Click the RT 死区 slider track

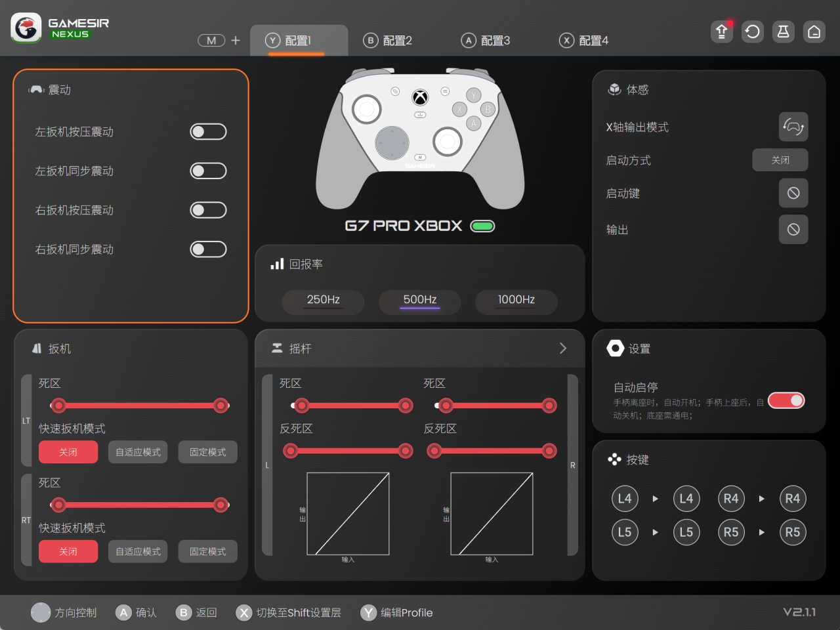tap(140, 505)
